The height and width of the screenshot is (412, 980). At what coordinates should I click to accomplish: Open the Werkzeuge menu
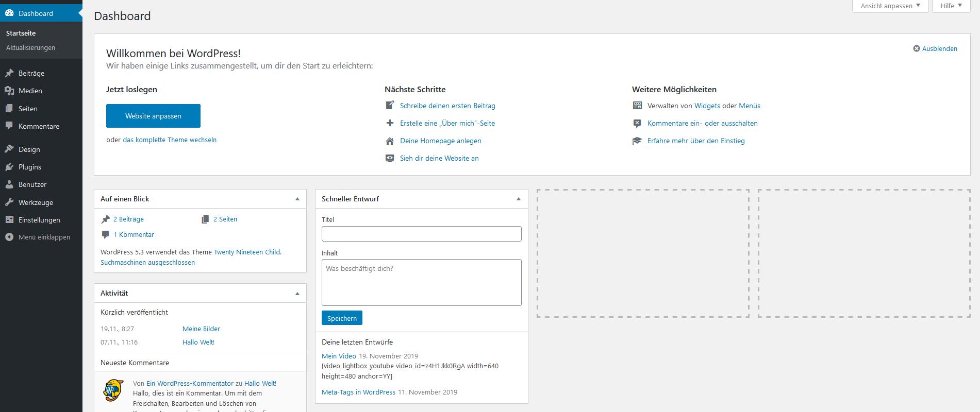pos(41,202)
